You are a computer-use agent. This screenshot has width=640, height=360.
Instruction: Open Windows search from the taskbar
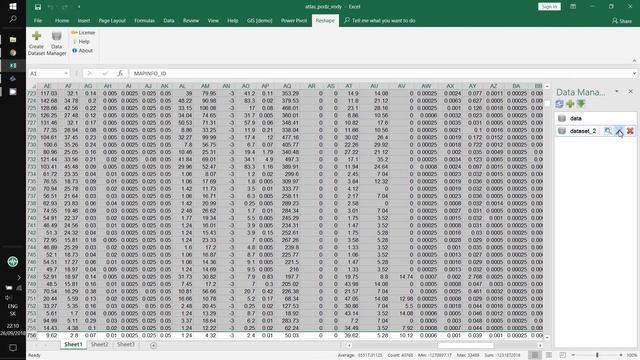(13, 19)
